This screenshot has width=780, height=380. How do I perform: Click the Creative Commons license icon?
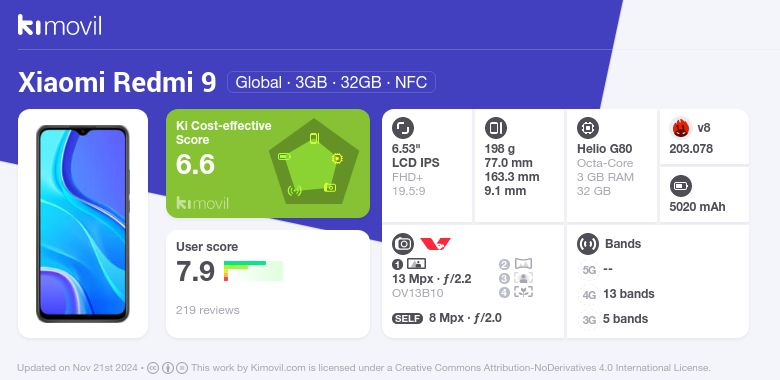point(153,368)
